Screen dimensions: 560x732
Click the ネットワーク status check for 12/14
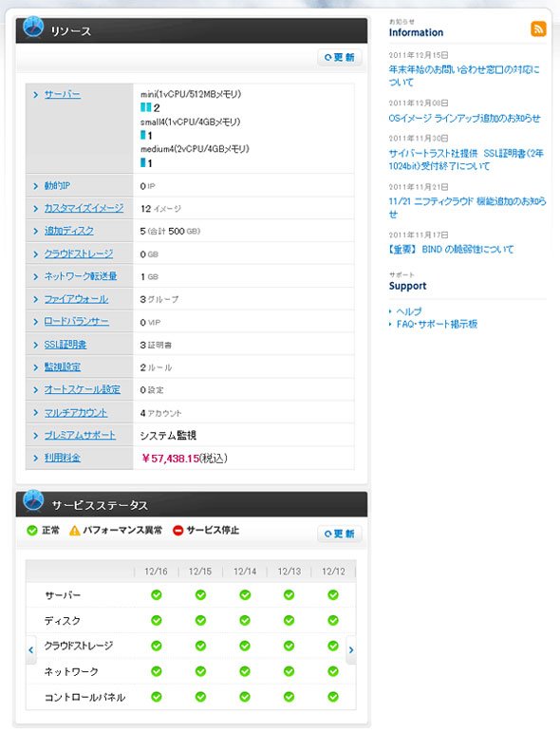[245, 671]
